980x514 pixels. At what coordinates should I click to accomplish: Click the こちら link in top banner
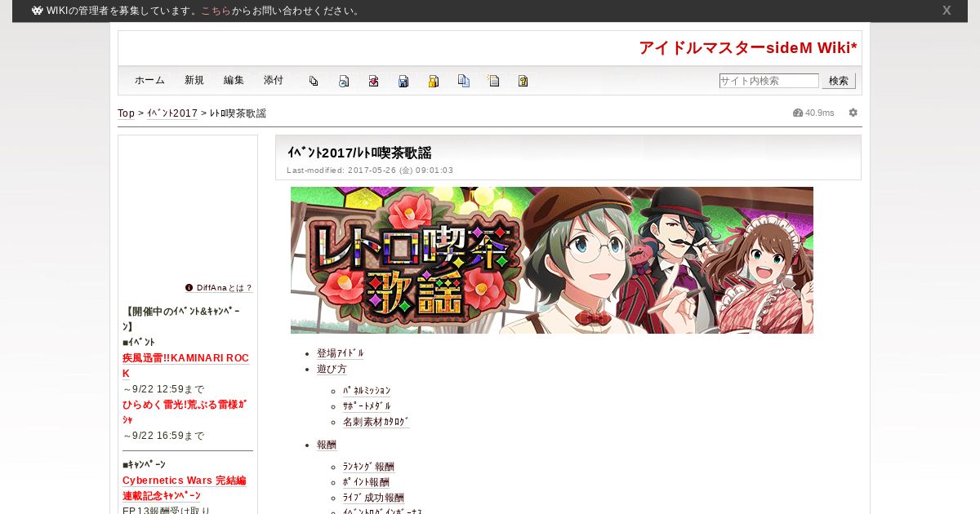[x=215, y=11]
